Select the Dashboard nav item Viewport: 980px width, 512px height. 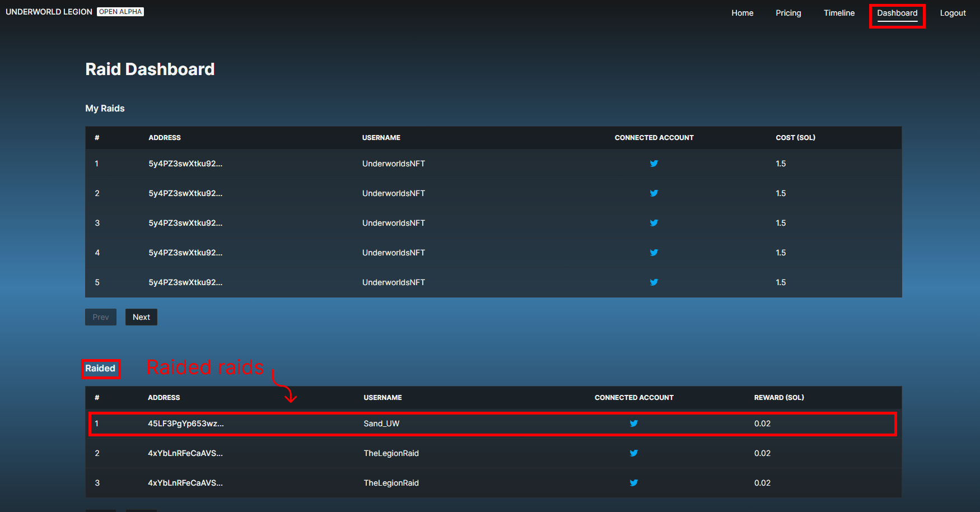(x=897, y=13)
